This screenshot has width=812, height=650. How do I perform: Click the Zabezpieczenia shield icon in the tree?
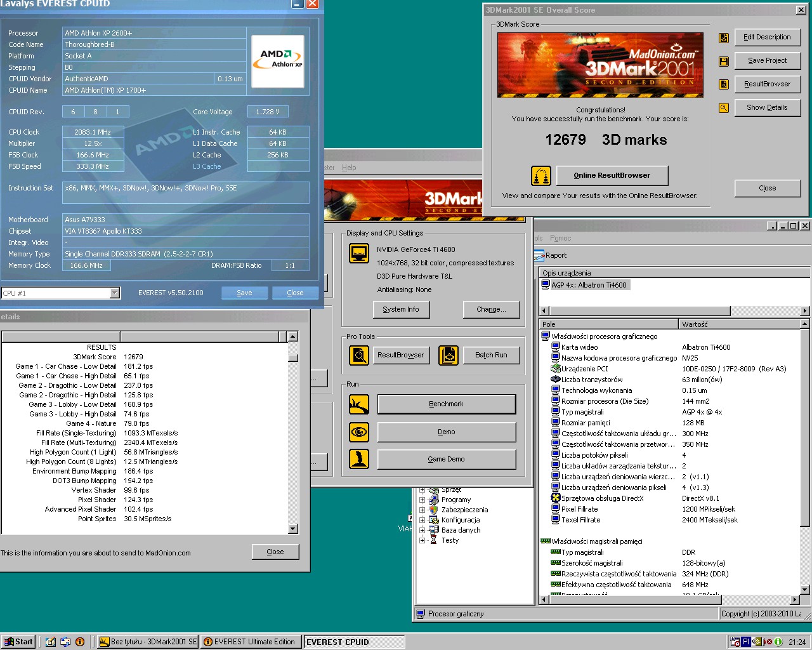pos(434,510)
